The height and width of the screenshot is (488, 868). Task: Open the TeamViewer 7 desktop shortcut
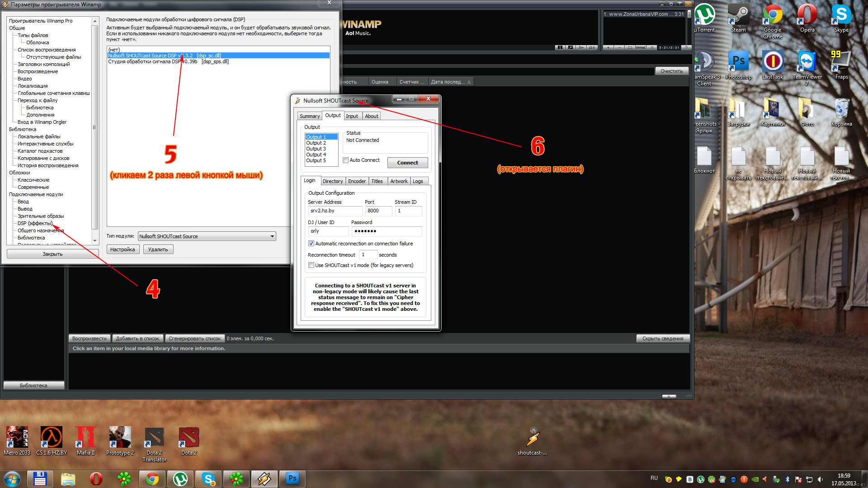click(x=807, y=68)
